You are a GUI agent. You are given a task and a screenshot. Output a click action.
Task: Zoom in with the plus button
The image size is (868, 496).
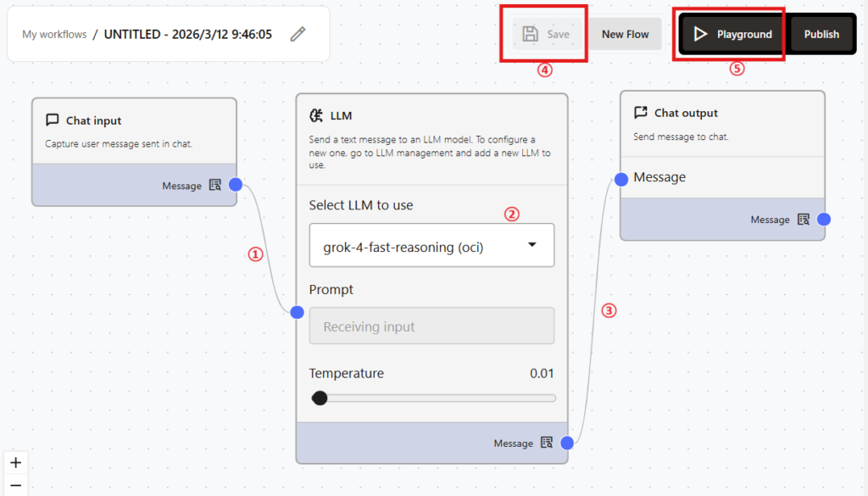click(x=15, y=463)
